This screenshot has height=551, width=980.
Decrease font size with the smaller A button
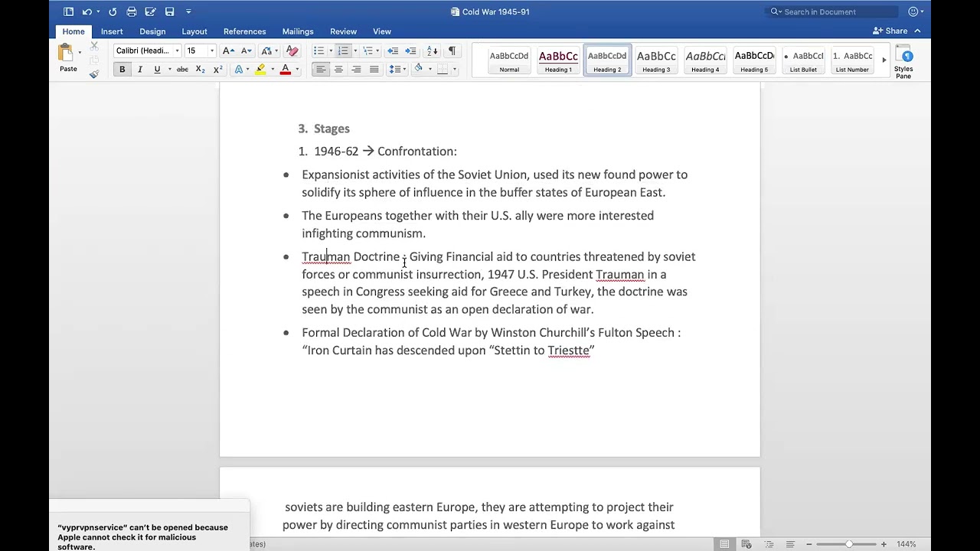[246, 51]
